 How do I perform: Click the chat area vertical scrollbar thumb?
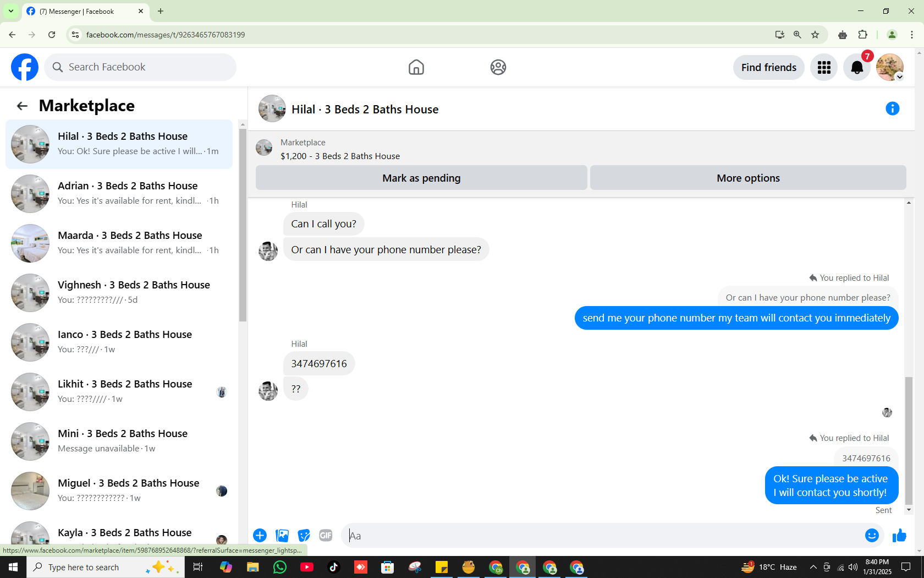[909, 440]
